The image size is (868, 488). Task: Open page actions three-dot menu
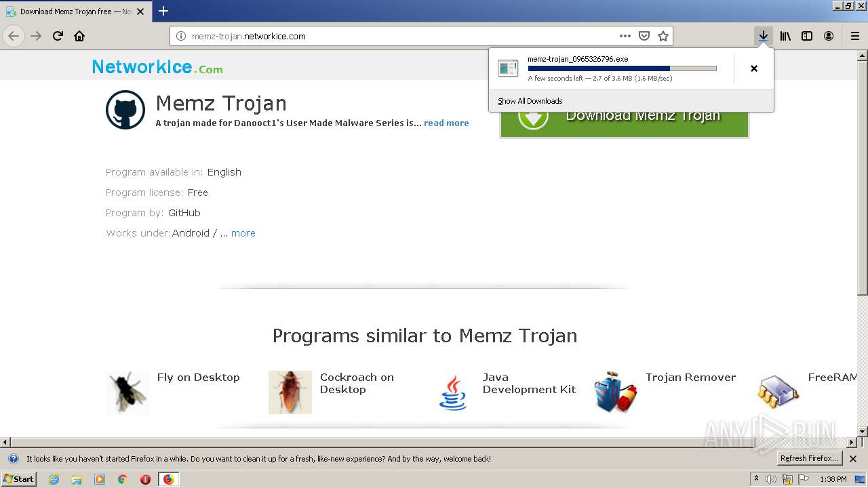point(625,36)
